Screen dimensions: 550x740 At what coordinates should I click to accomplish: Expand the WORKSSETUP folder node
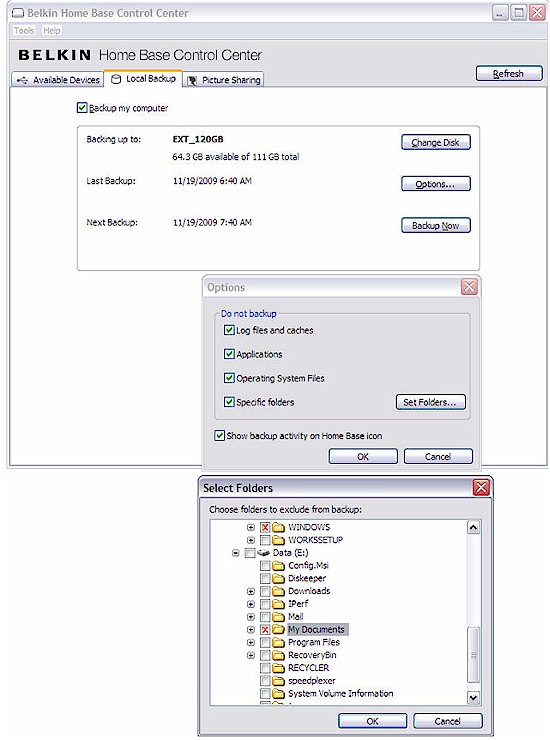[251, 540]
